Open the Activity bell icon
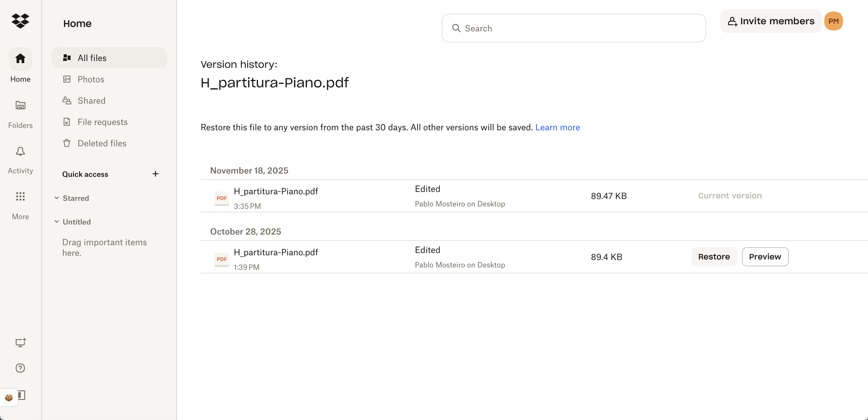Screen dimensions: 868x420 [20, 151]
